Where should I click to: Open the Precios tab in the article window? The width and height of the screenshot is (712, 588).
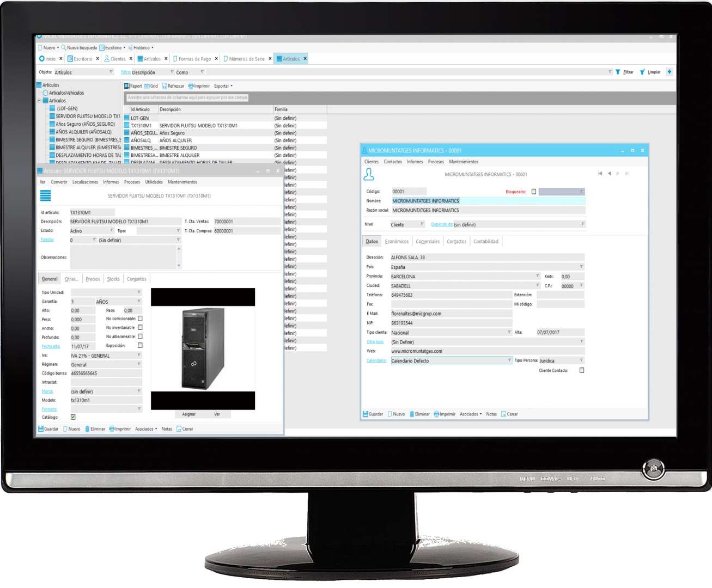pos(93,279)
